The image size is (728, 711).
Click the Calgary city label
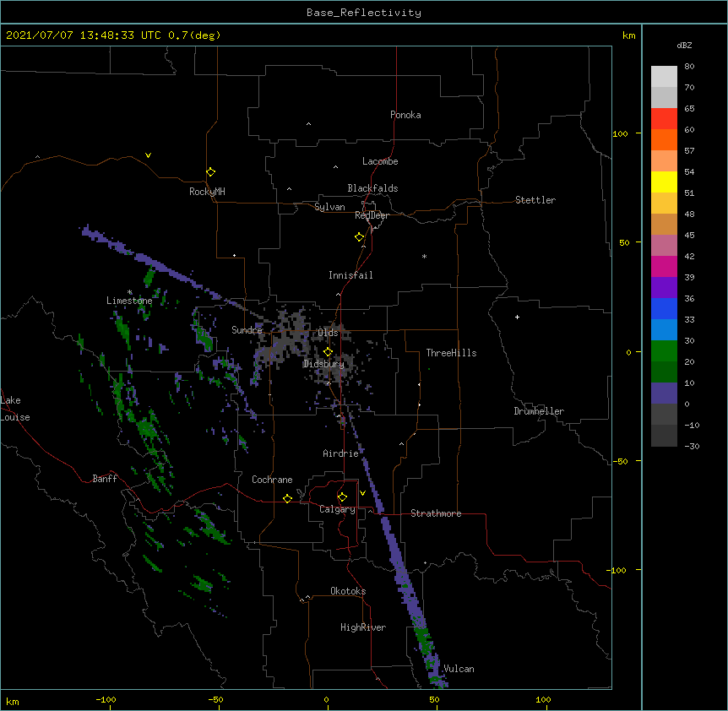pyautogui.click(x=338, y=509)
